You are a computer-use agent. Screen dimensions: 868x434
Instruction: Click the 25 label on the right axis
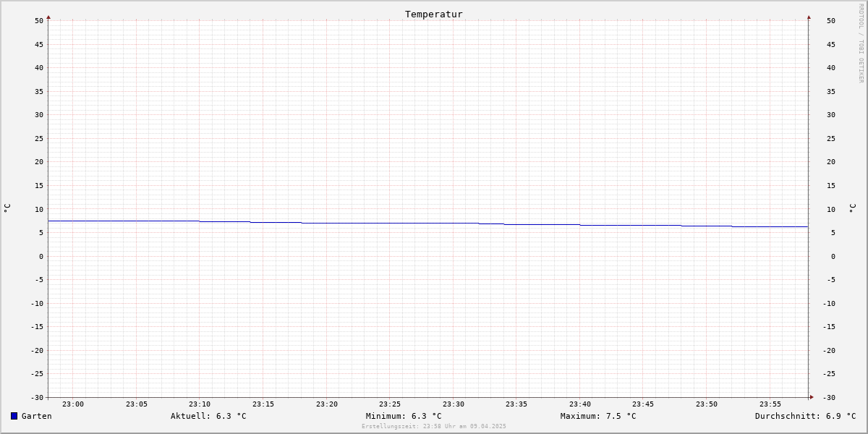point(831,138)
